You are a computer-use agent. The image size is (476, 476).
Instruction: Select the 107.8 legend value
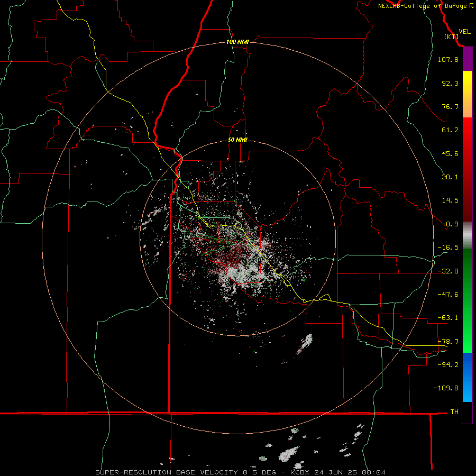pos(448,59)
